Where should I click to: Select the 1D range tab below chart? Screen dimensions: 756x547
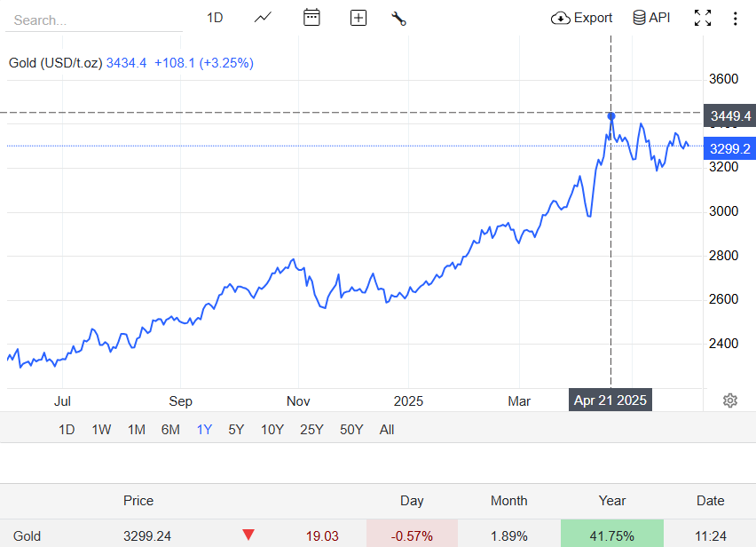pos(67,429)
